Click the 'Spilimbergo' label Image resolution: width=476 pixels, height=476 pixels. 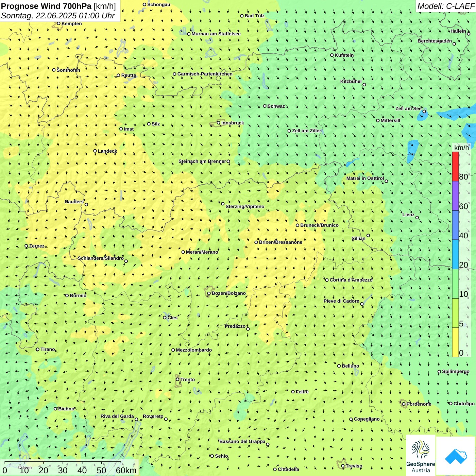[456, 371]
